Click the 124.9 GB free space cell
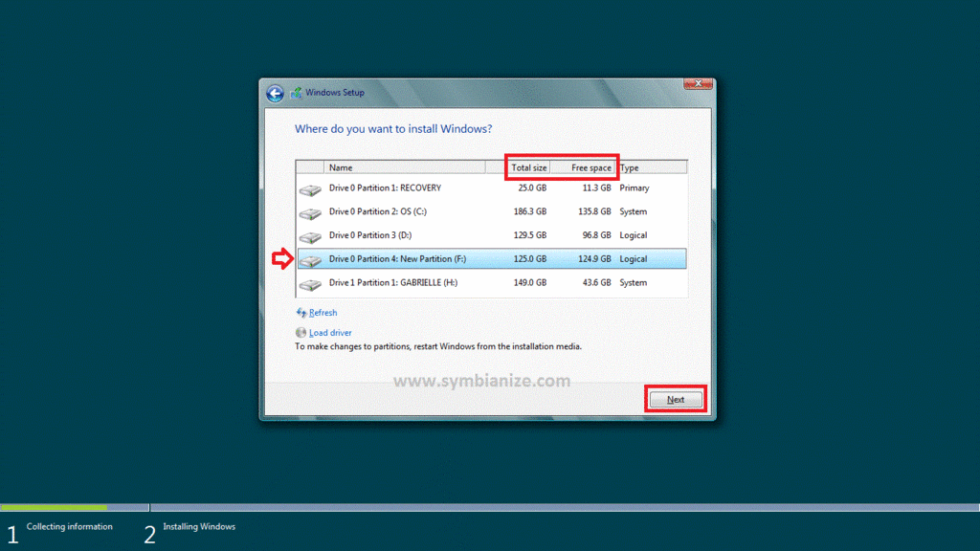This screenshot has height=551, width=980. [x=594, y=259]
